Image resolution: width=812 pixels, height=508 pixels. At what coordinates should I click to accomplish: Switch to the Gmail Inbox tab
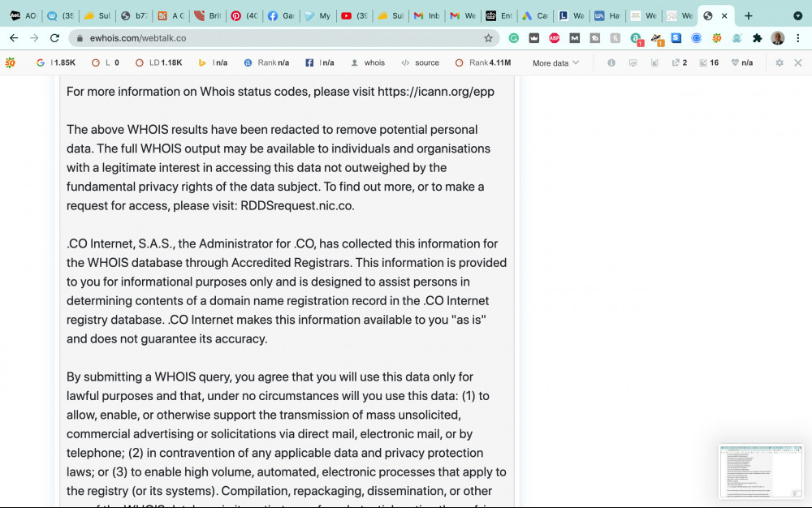(x=427, y=16)
